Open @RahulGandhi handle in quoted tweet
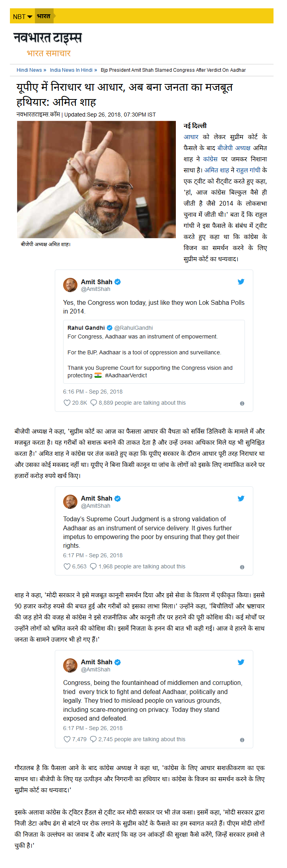This screenshot has height=868, width=287. pos(133,328)
